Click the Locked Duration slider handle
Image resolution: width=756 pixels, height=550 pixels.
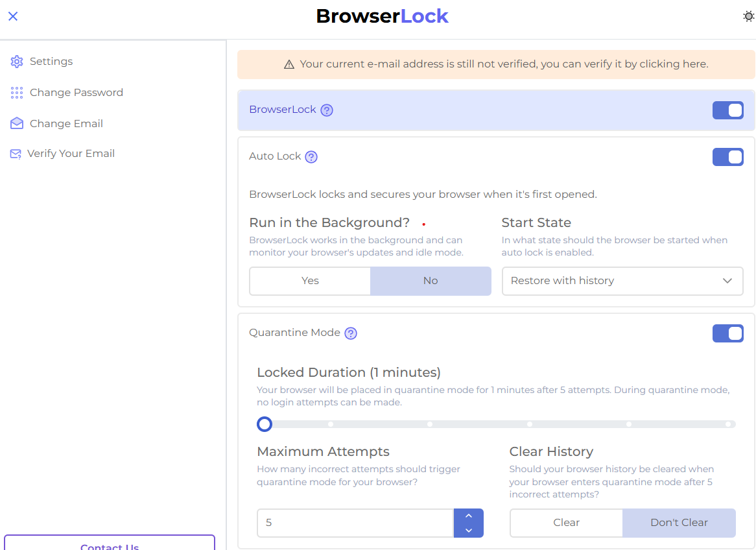(x=265, y=424)
